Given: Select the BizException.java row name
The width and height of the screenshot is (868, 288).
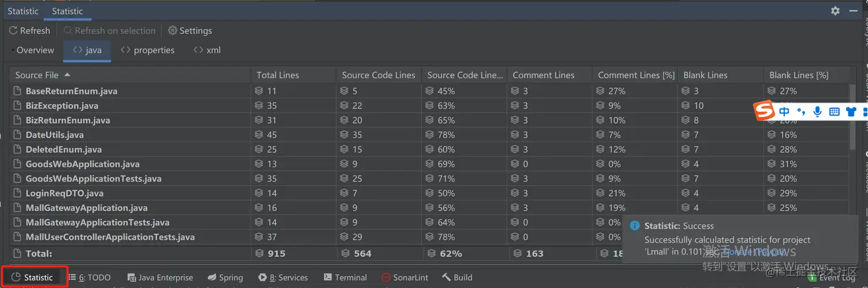Looking at the screenshot, I should [62, 106].
